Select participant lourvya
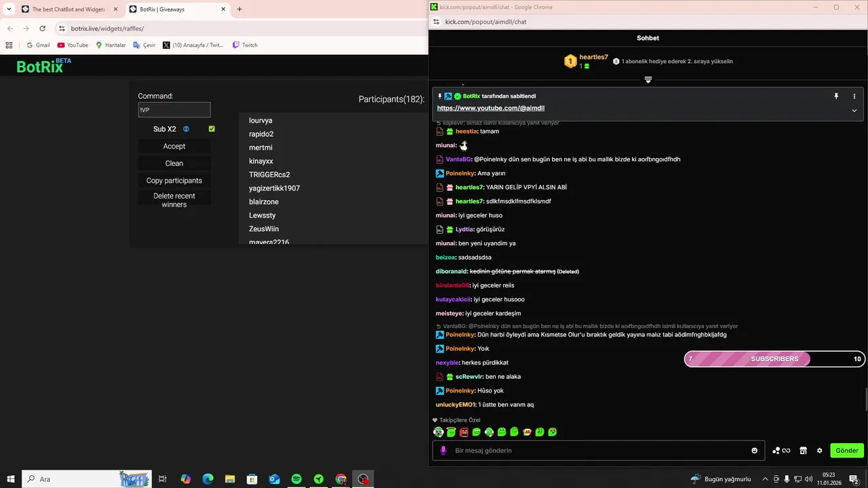 coord(260,121)
